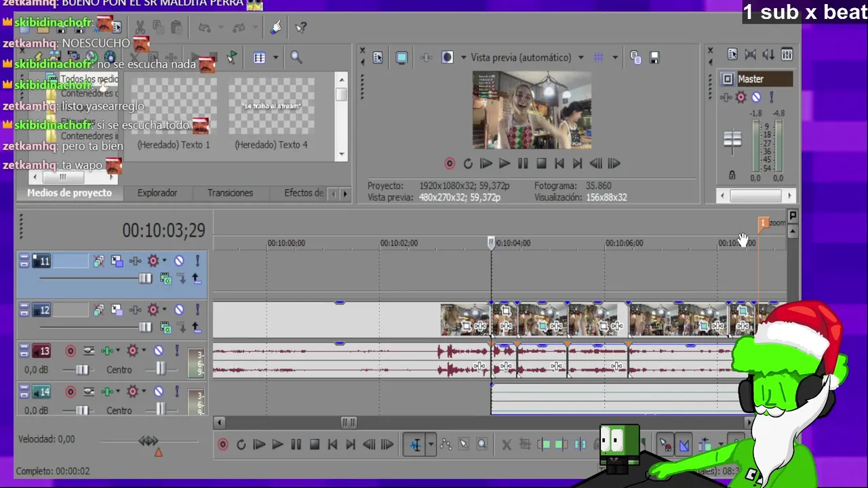This screenshot has width=868, height=488.
Task: Click compositing mode icon on track 11
Action: coord(165,279)
